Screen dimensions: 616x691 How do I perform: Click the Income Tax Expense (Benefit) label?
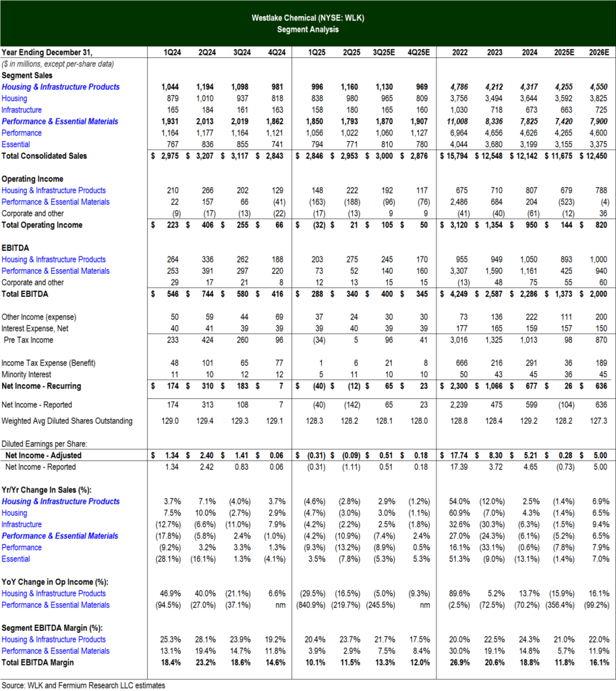49,363
